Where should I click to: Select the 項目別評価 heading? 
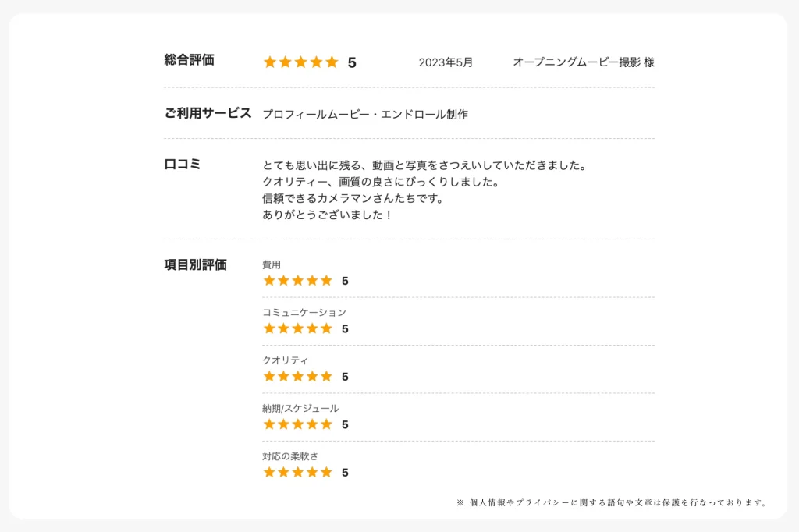(195, 264)
